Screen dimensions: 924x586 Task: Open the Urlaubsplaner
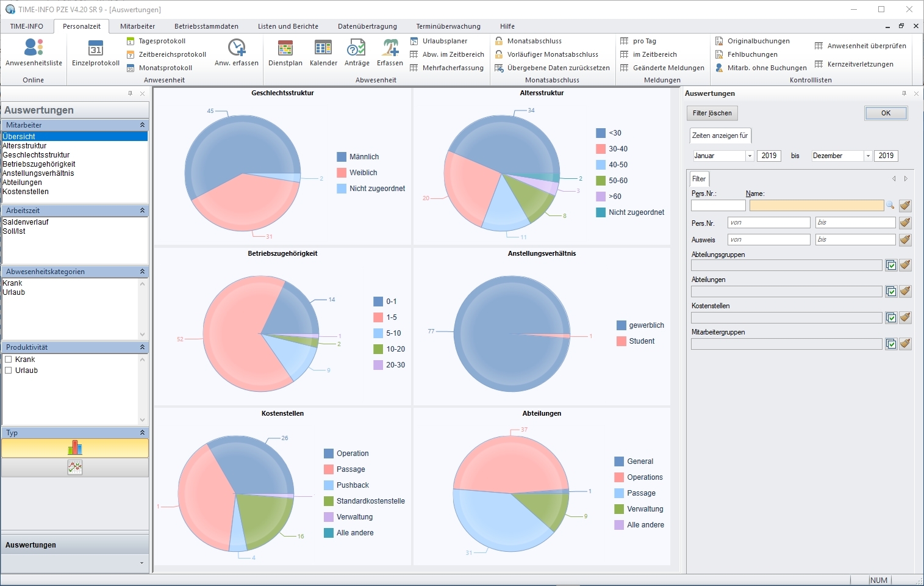click(439, 41)
